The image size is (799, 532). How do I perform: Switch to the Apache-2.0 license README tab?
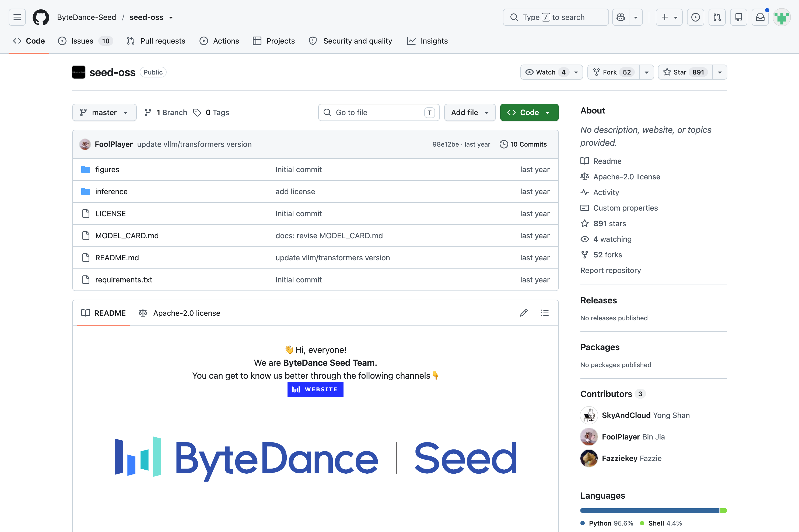point(179,313)
